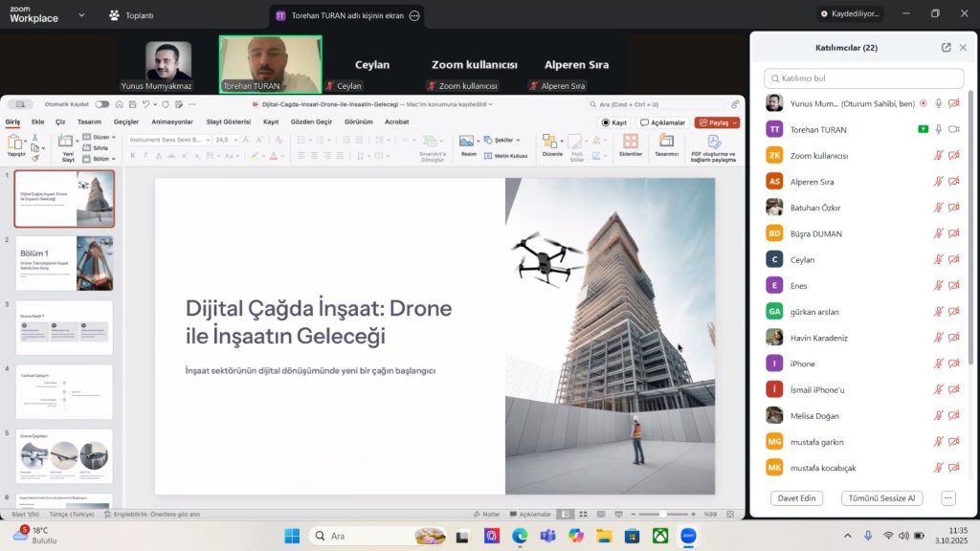The height and width of the screenshot is (551, 980).
Task: Click Büşra DUMAN's camera-off icon
Action: point(954,232)
